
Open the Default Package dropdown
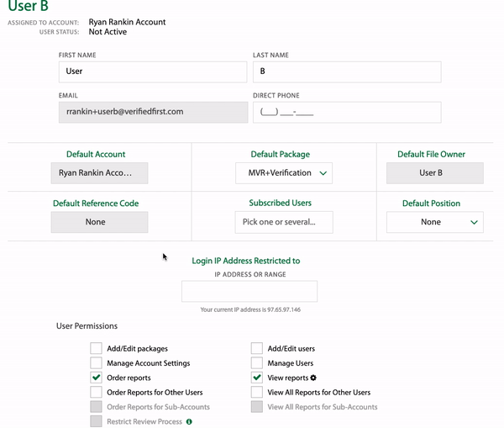pyautogui.click(x=284, y=173)
